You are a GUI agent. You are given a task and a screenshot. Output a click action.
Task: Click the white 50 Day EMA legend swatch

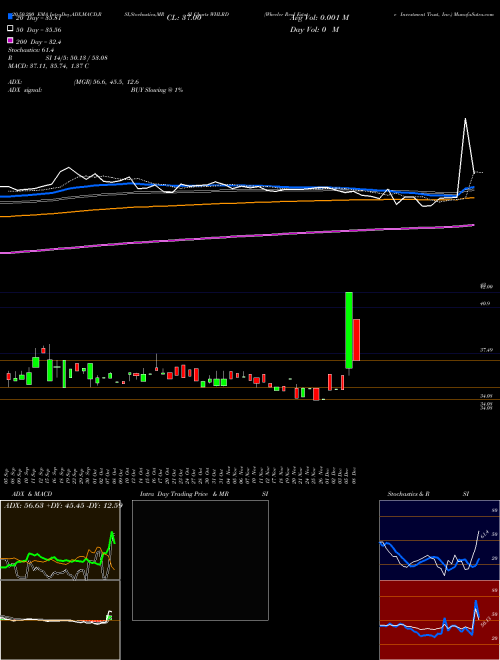pos(10,29)
